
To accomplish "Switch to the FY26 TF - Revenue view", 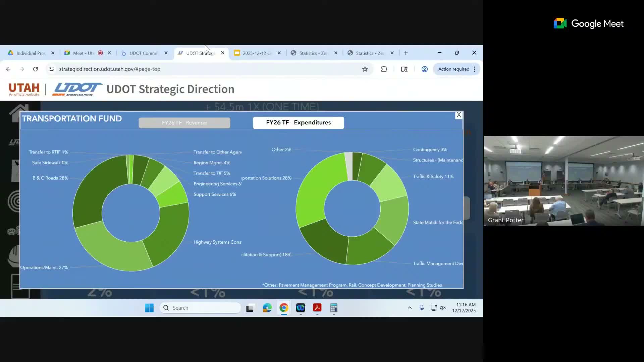I will click(x=184, y=123).
